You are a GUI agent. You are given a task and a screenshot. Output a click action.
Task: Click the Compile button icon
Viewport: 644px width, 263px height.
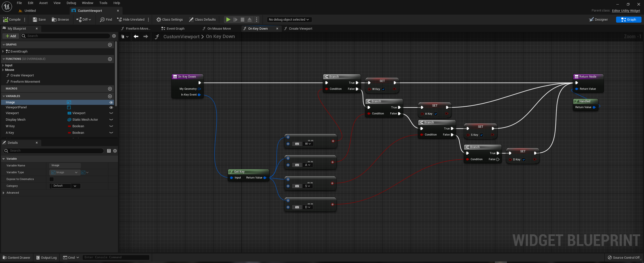pyautogui.click(x=6, y=20)
